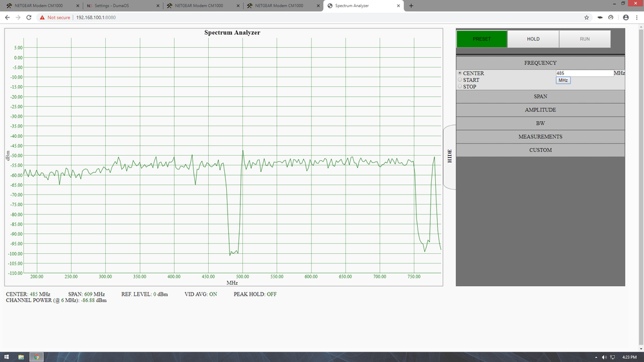Close the Settings - DumaOS tab
This screenshot has height=362, width=644.
point(158,6)
